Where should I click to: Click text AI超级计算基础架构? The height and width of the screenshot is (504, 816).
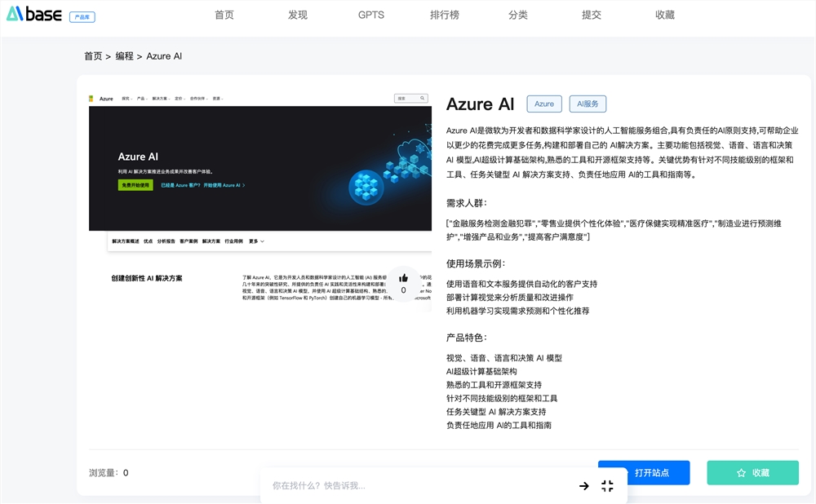[x=481, y=371]
